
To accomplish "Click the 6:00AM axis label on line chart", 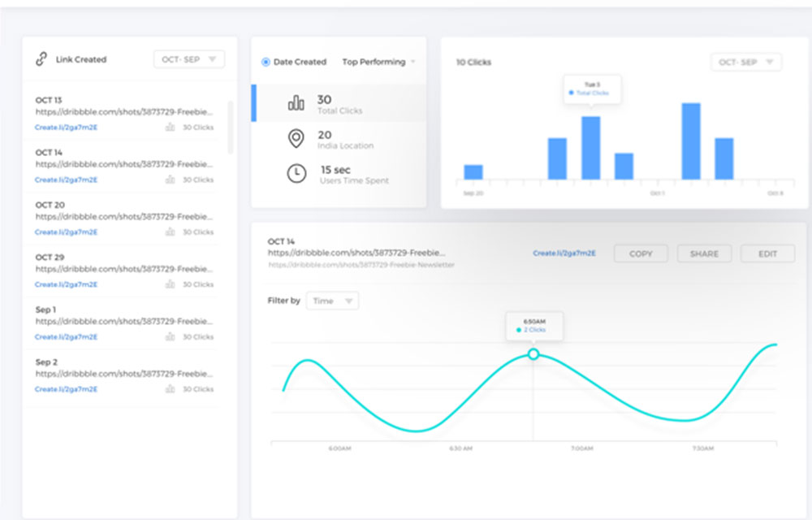I will click(x=339, y=448).
